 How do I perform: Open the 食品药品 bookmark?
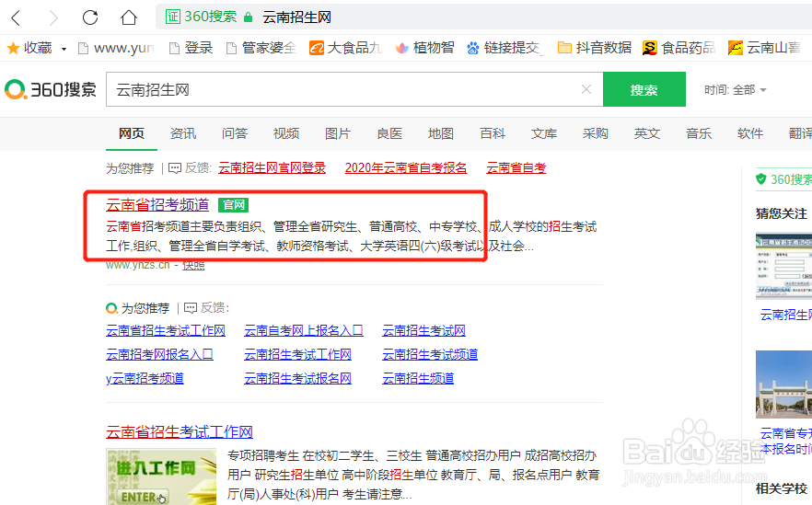click(679, 48)
